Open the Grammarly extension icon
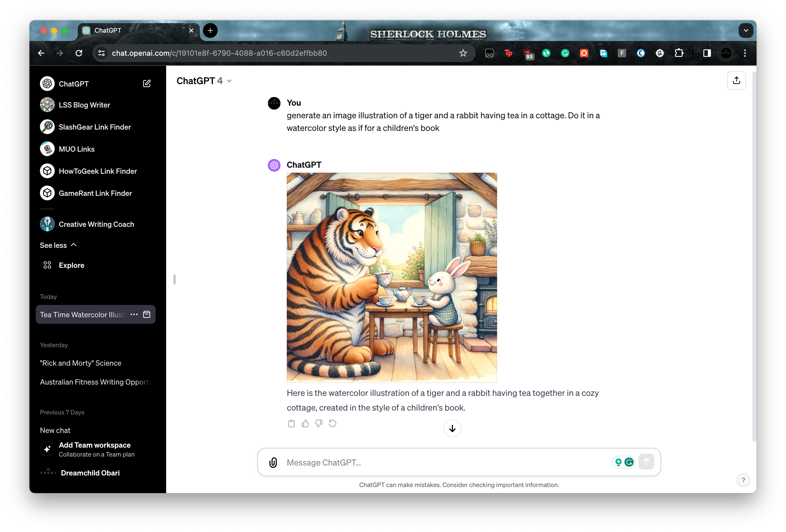The height and width of the screenshot is (532, 786). [565, 53]
